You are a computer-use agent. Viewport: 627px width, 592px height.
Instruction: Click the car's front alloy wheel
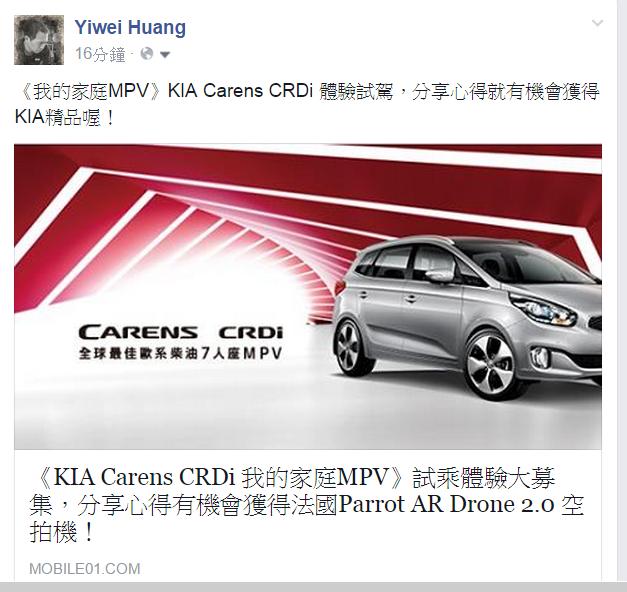(493, 365)
